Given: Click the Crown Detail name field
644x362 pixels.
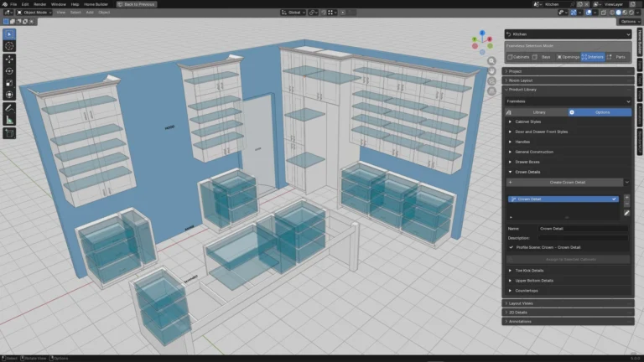Looking at the screenshot, I should pyautogui.click(x=583, y=229).
